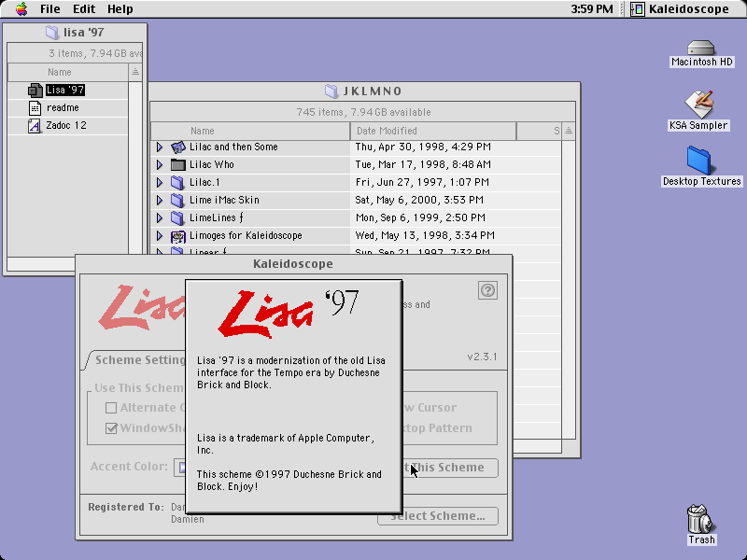Sort JKLMNO list by Date Modified

tap(433, 131)
